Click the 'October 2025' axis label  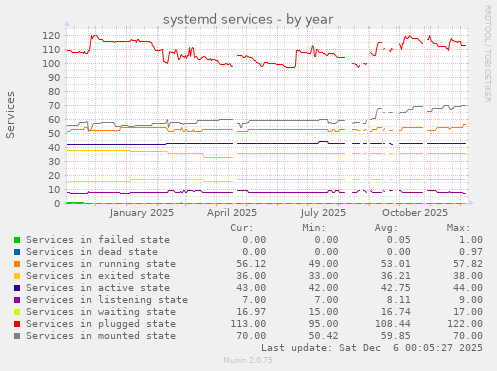coord(415,213)
